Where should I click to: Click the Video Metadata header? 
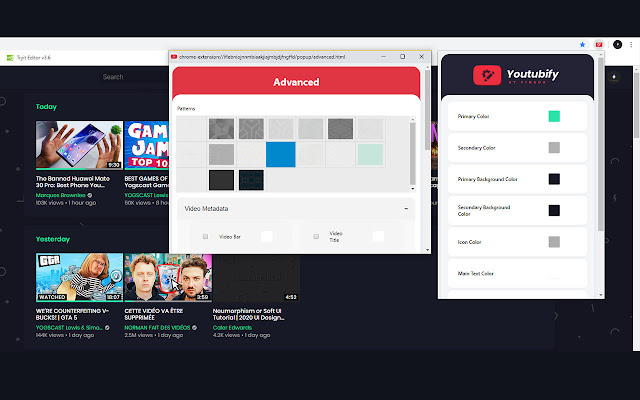[x=296, y=209]
